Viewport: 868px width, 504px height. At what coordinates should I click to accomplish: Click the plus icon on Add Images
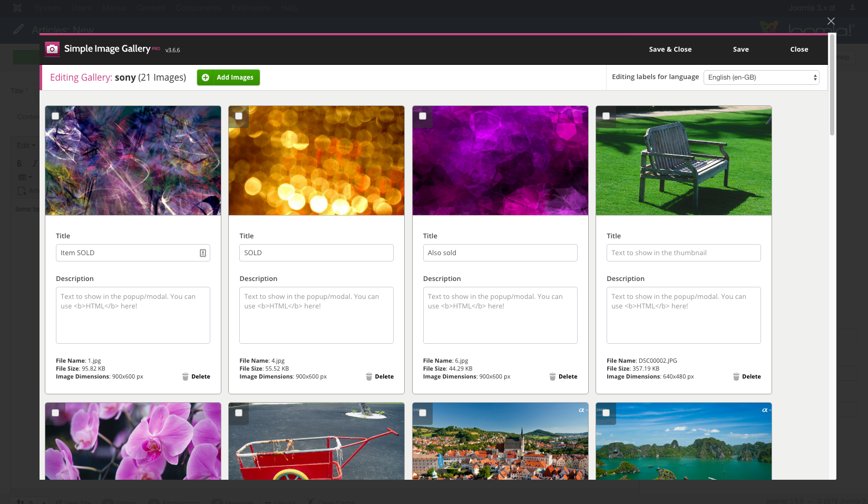tap(206, 77)
